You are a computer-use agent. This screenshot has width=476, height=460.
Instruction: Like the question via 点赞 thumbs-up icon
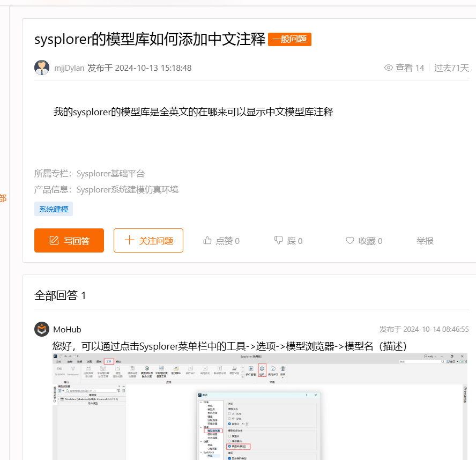(x=207, y=241)
